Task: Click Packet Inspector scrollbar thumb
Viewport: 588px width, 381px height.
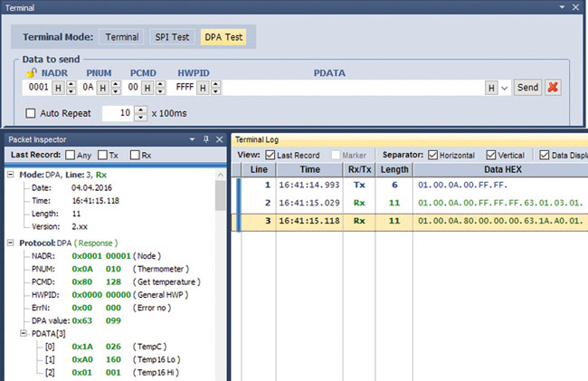Action: (x=220, y=195)
